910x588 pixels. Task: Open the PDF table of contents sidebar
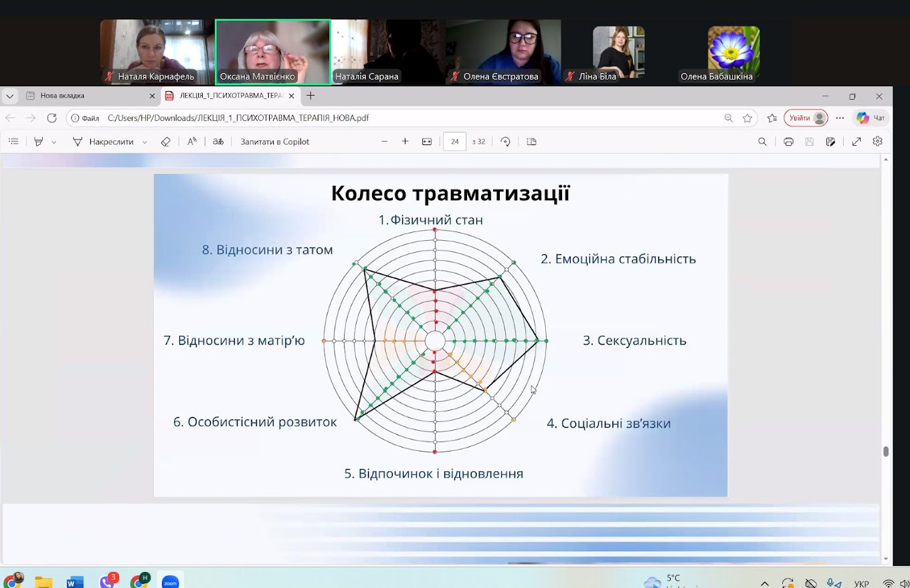coord(13,142)
